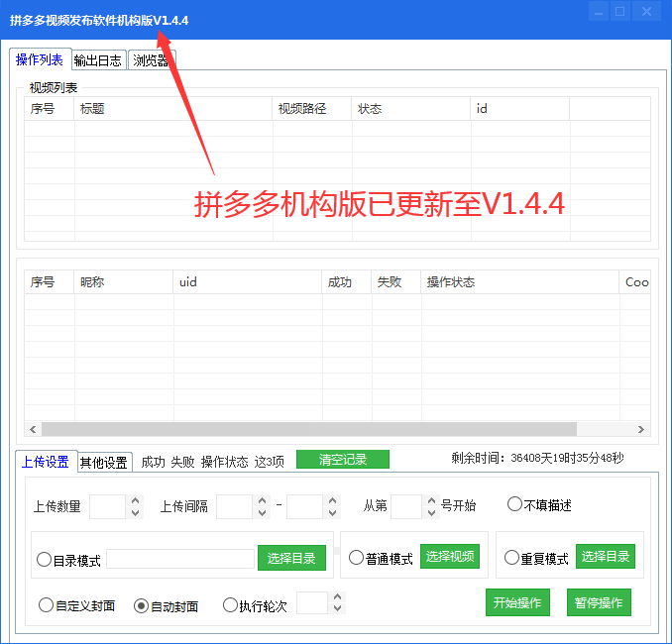Screen dimensions: 672x644
Task: Select the 其他设置 tab
Action: (104, 463)
